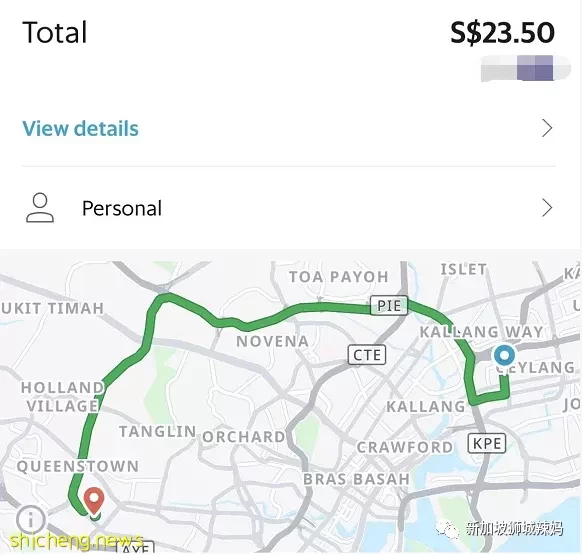The image size is (582, 555).
Task: Expand the Personal profile chevron
Action: tap(547, 208)
